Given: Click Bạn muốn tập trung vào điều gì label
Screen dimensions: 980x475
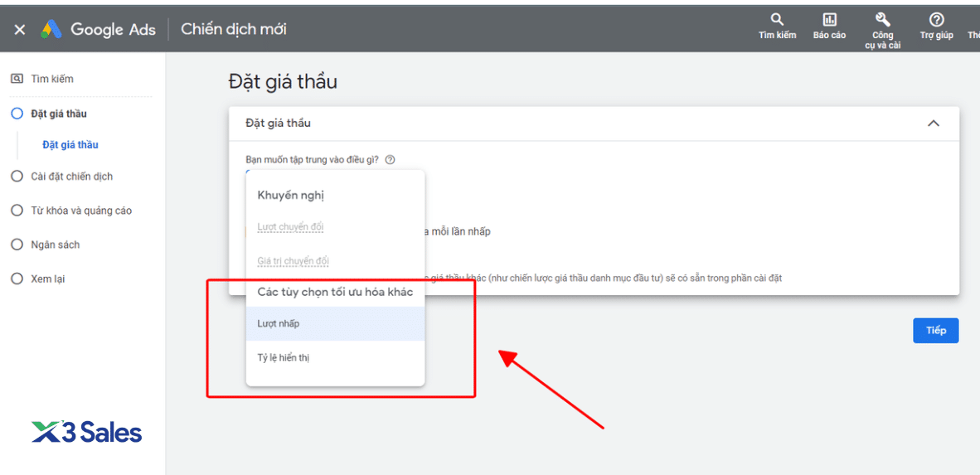Looking at the screenshot, I should click(x=313, y=159).
